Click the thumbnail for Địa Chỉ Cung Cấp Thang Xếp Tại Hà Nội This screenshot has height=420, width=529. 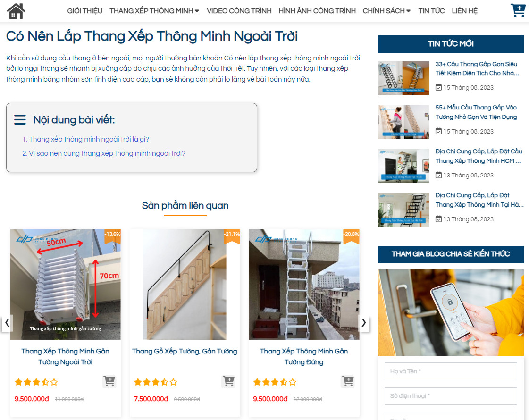[403, 209]
